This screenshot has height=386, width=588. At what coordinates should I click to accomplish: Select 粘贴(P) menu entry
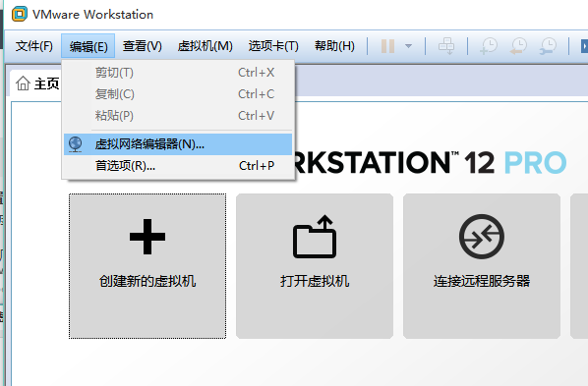pos(178,116)
